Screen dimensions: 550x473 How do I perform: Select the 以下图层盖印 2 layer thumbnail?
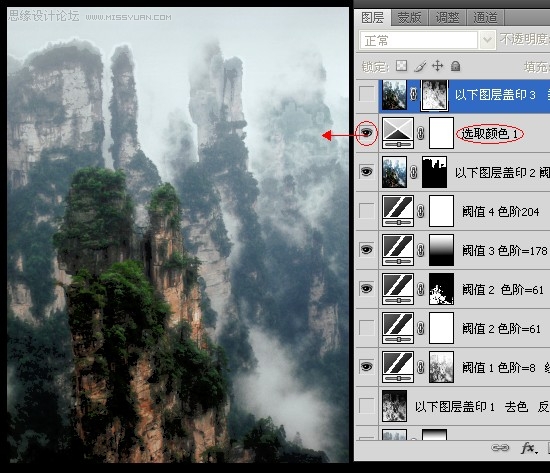click(394, 172)
